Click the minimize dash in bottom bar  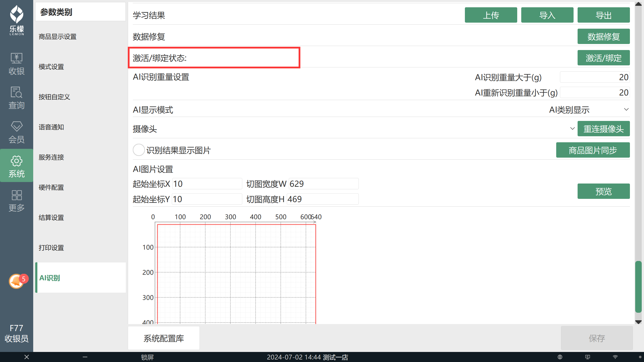(85, 357)
